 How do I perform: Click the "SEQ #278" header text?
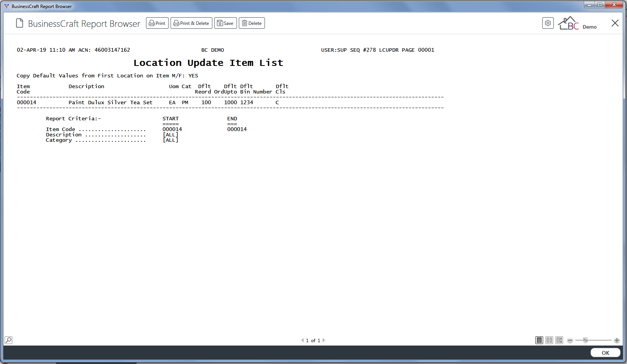[363, 50]
